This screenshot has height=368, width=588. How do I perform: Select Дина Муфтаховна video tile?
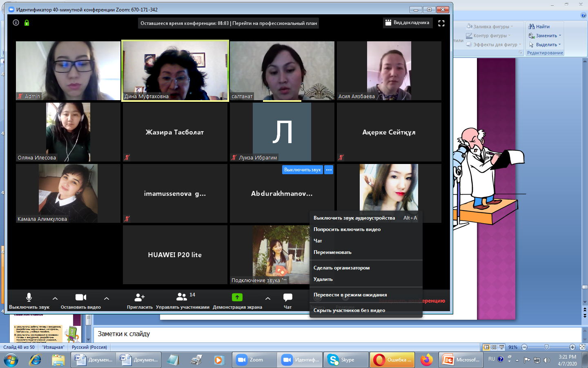[175, 70]
